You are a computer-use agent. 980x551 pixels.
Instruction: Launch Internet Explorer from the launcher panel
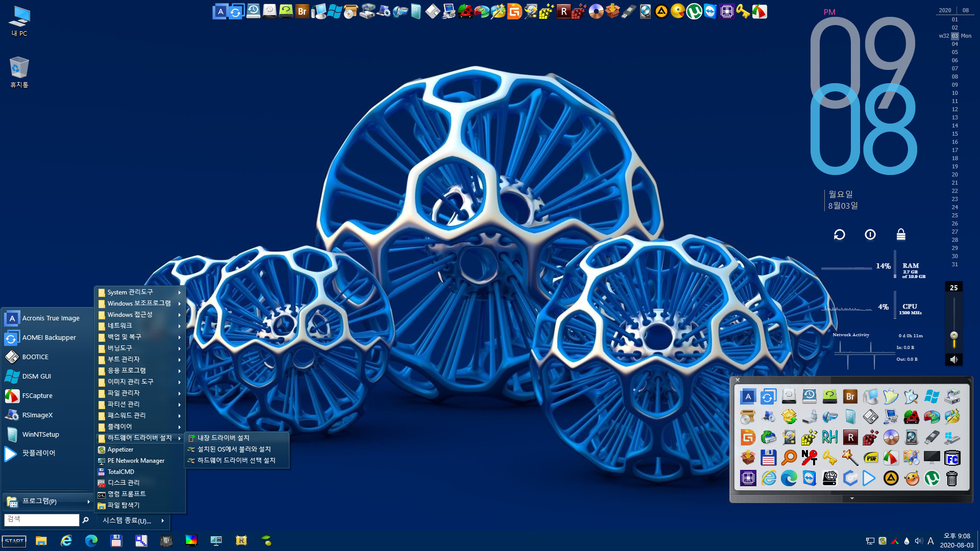point(768,478)
